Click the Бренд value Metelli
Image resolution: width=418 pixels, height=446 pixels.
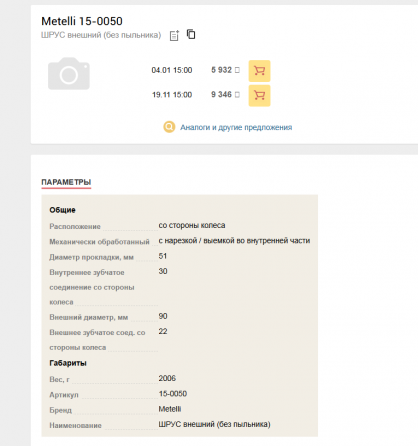coord(170,409)
